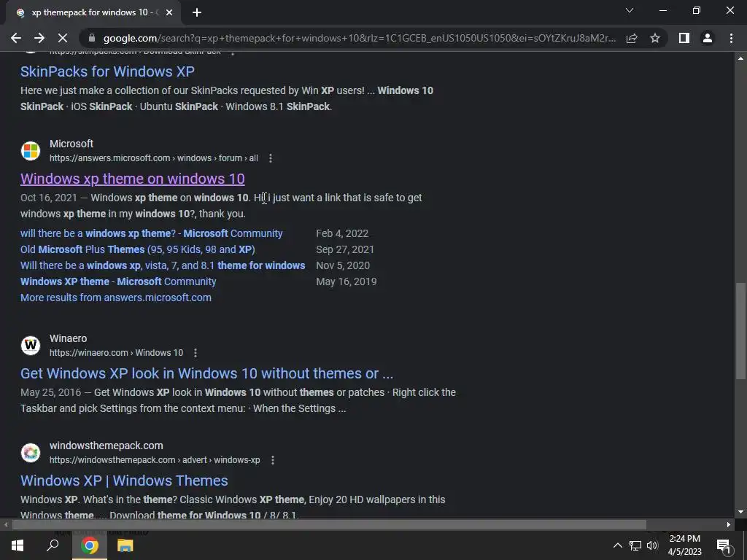The height and width of the screenshot is (560, 747).
Task: Click the answers.microsoft.com URL breadcrumb
Action: [154, 158]
